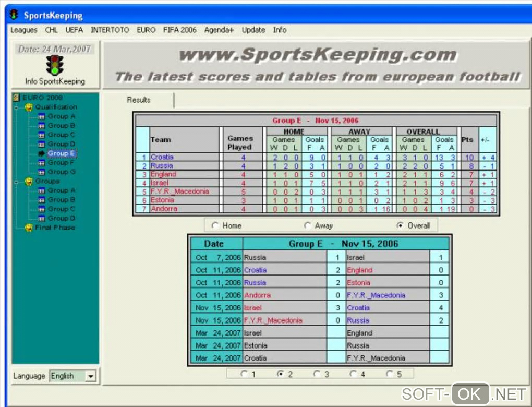
Task: Click Israel in the standings table
Action: pos(159,183)
